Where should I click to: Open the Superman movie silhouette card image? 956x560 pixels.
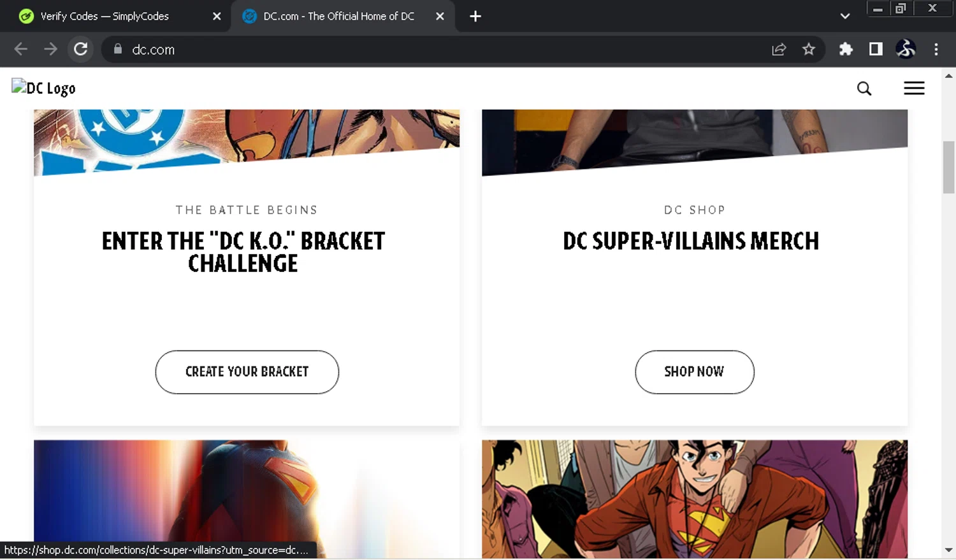point(247,499)
